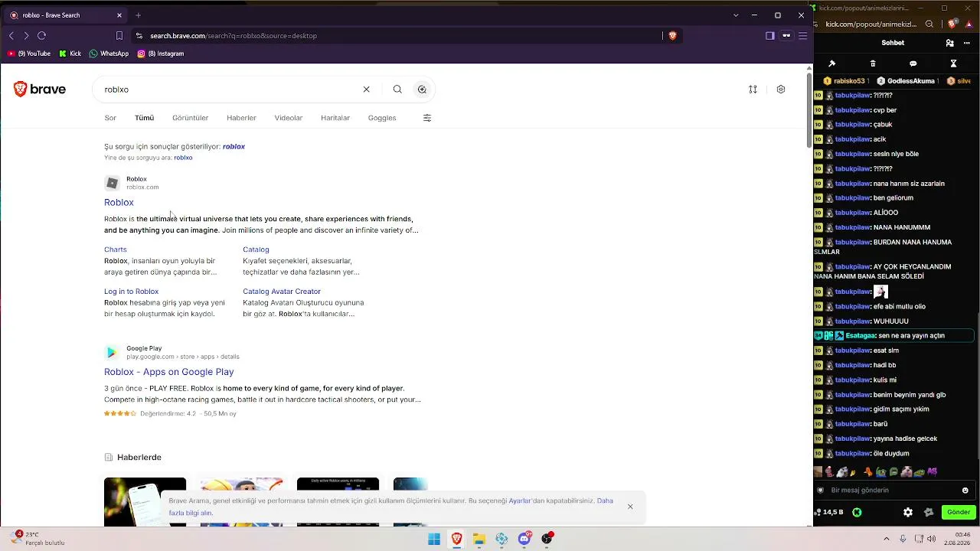Focus the Bir mesaj gönderin chat input
Viewport: 980px width, 551px height.
pyautogui.click(x=893, y=490)
